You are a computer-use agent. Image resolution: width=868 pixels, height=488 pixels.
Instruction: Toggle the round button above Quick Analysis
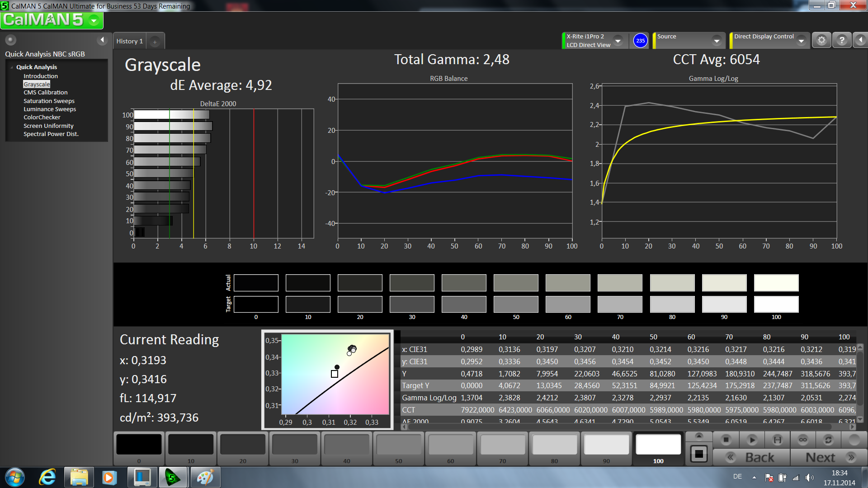click(11, 40)
